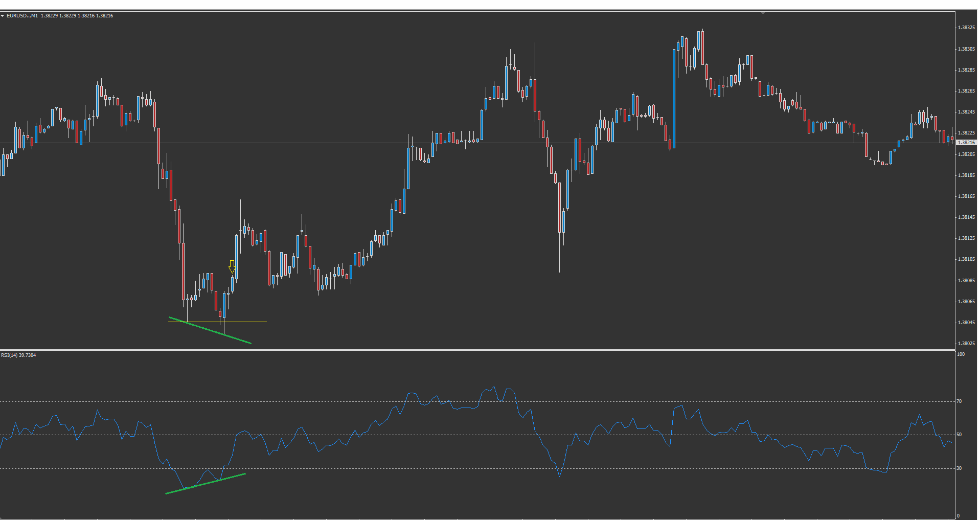The width and height of the screenshot is (980, 520).
Task: Select the white horizontal line below the lows
Action: (x=218, y=322)
